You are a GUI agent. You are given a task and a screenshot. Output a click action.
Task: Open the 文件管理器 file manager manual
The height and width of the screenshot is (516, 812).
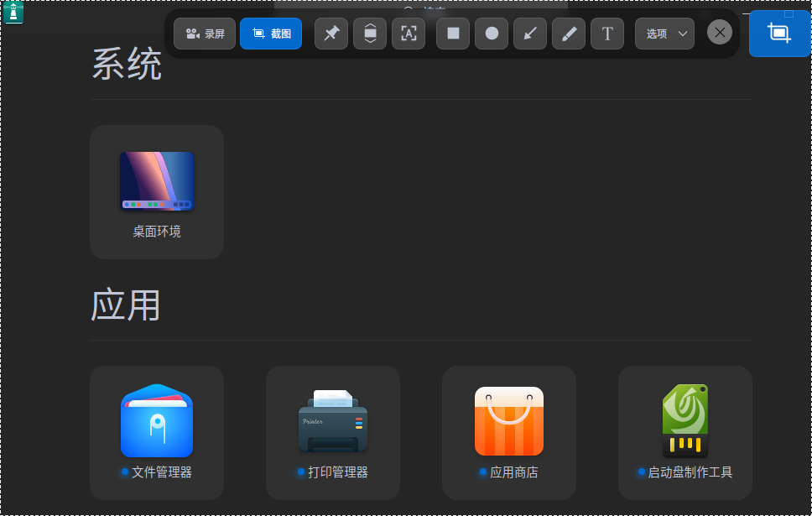tap(157, 433)
